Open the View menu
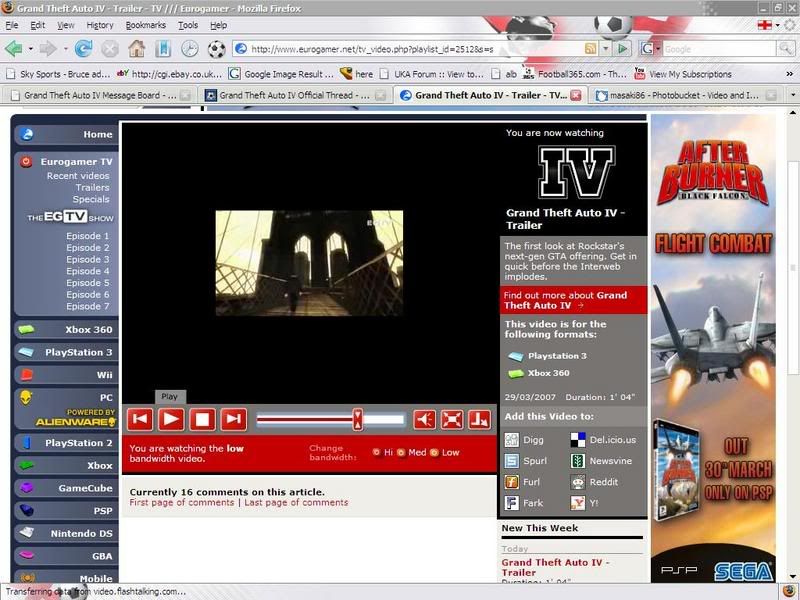The image size is (800, 600). click(x=65, y=25)
